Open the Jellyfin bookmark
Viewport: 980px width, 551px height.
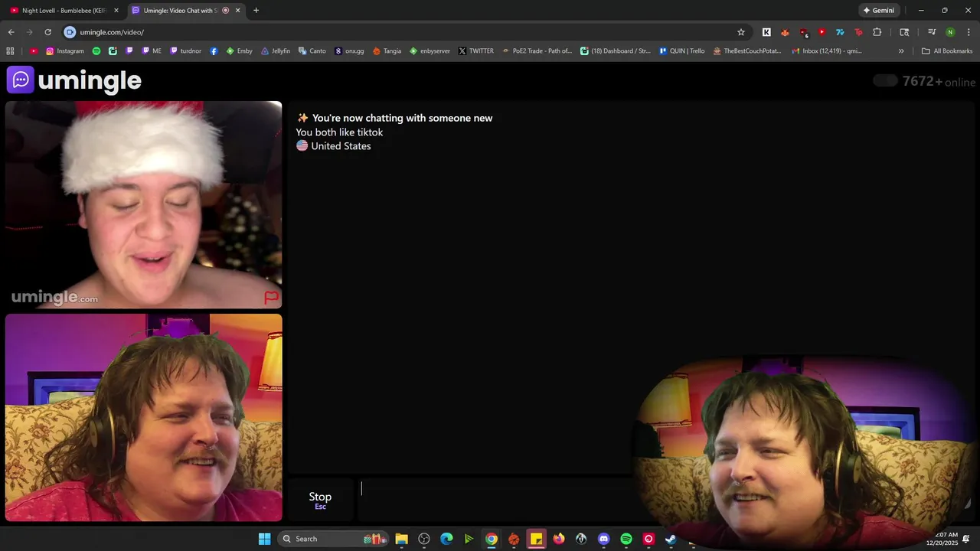(276, 51)
